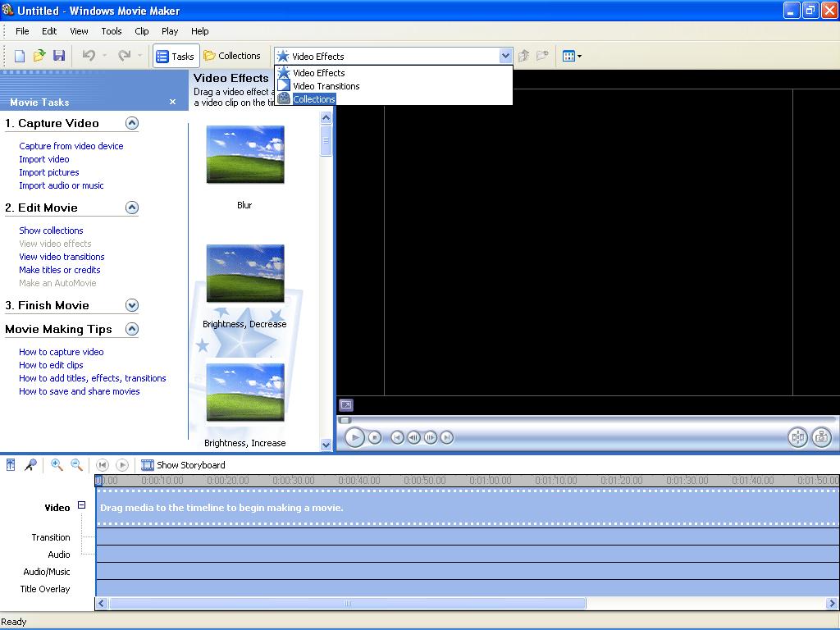Click effects list scroll down arrow
This screenshot has height=630, width=840.
[326, 445]
